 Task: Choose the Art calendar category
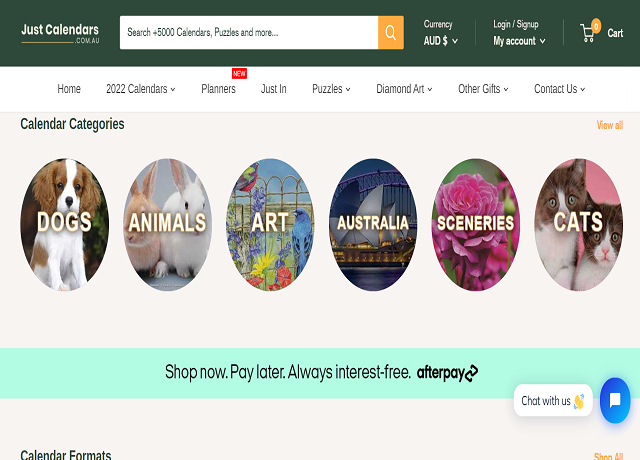click(x=270, y=224)
